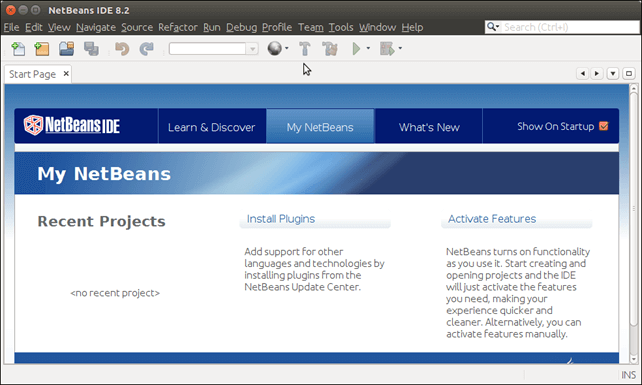Viewport: 642px width, 385px height.
Task: Click the Save All toolbar icon
Action: pos(91,49)
